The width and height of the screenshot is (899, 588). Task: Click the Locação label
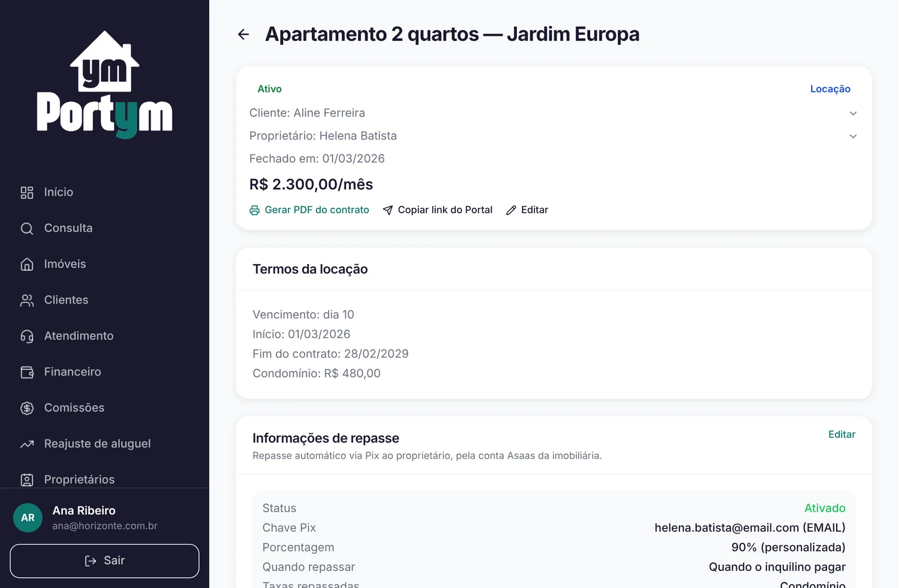830,89
